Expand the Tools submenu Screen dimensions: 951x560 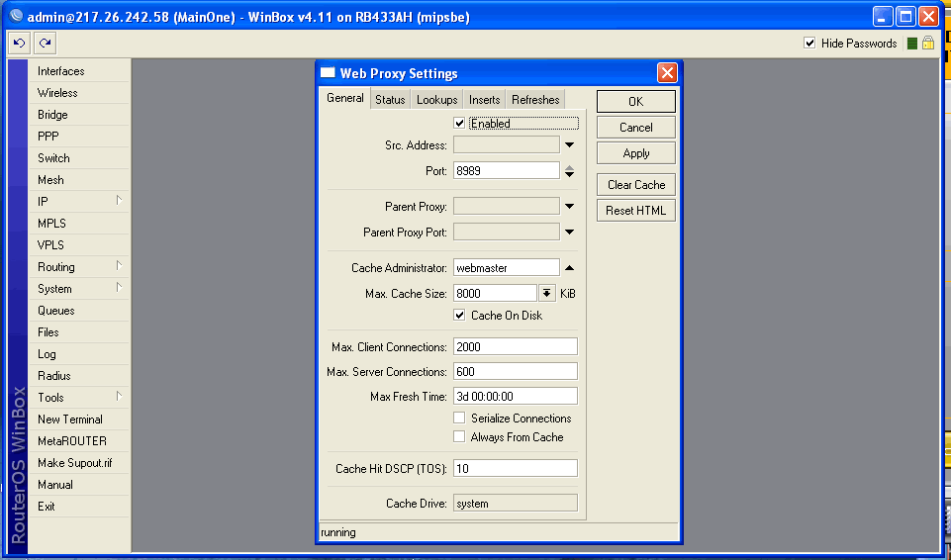tap(120, 397)
